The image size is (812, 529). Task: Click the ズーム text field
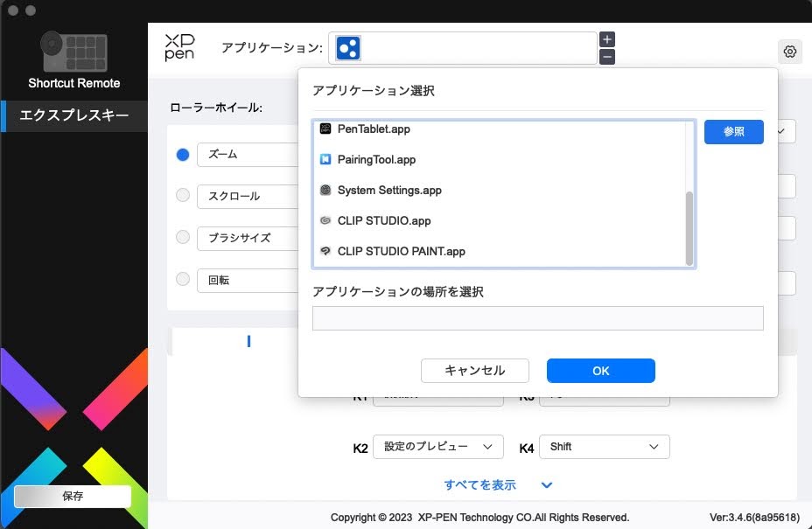point(248,154)
